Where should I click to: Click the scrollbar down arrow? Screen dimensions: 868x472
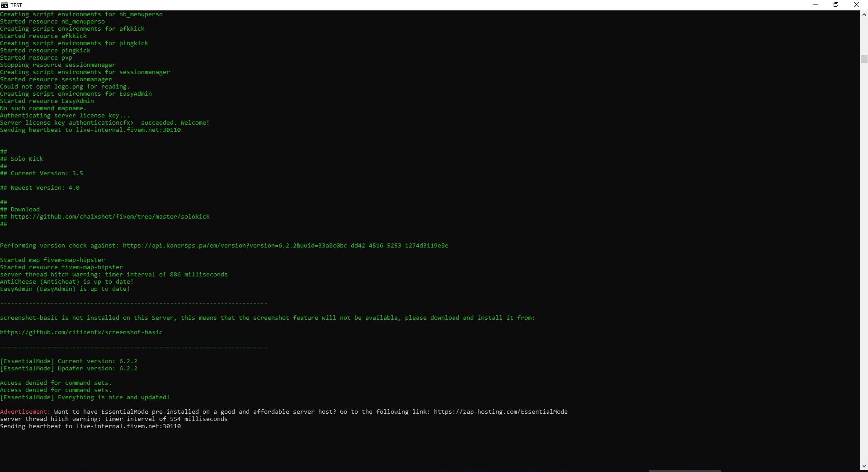(x=864, y=466)
